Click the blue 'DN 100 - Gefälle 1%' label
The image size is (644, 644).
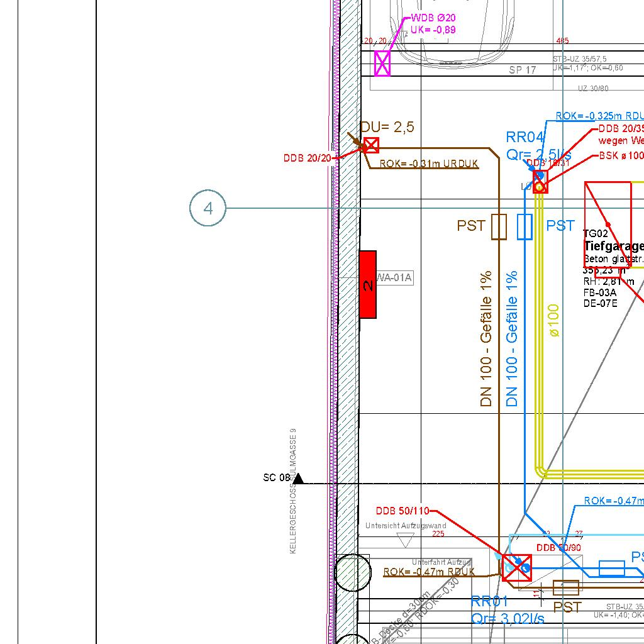[x=512, y=339]
